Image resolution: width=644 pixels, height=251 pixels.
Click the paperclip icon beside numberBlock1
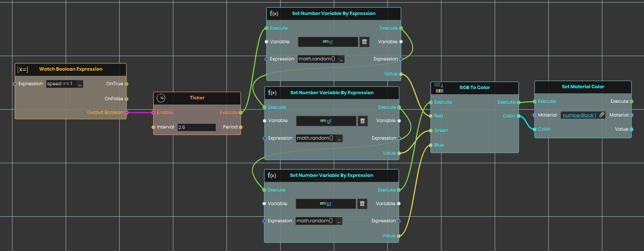tap(602, 115)
